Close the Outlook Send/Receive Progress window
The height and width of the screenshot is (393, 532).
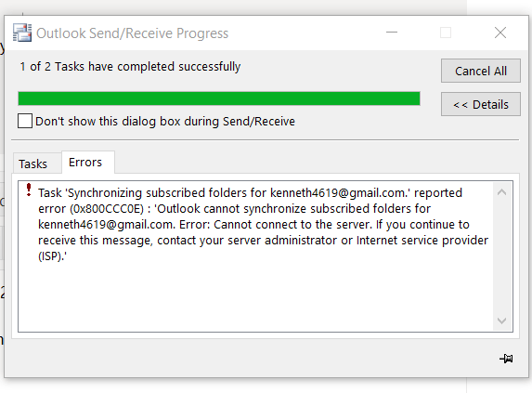coord(500,33)
